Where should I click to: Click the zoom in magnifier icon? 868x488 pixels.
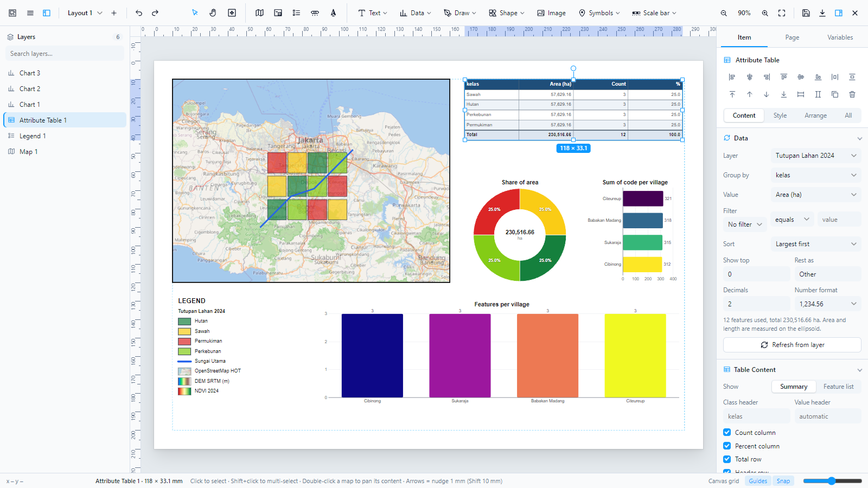tap(765, 13)
